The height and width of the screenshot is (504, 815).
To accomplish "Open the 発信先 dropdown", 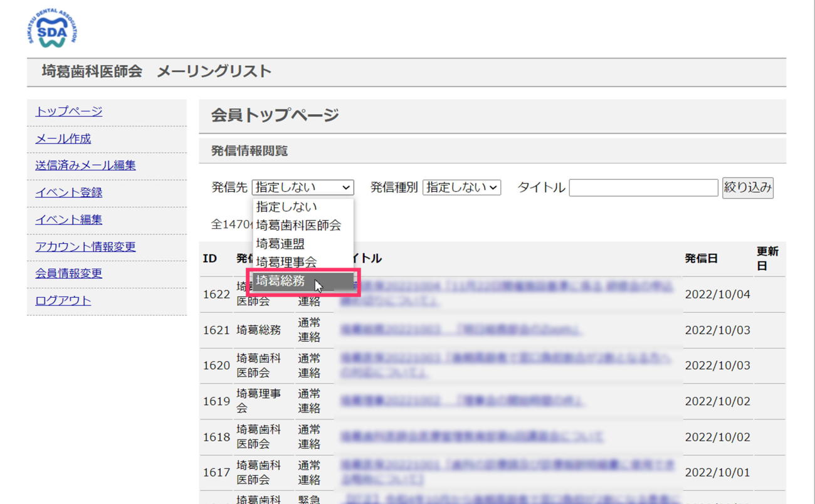I will [303, 187].
